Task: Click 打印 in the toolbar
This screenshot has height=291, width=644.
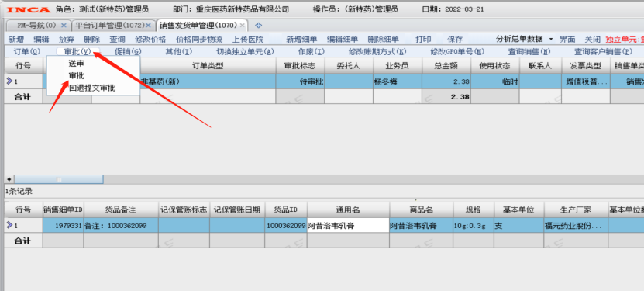Action: click(423, 40)
